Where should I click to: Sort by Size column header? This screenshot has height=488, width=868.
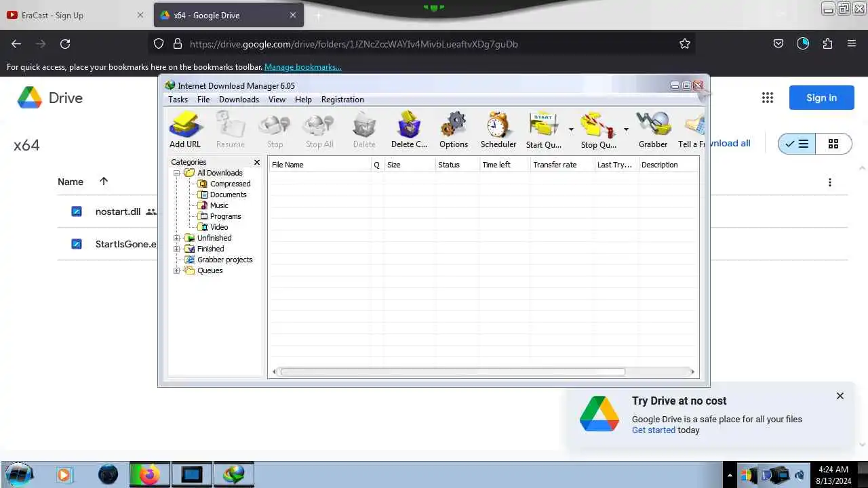coord(410,165)
